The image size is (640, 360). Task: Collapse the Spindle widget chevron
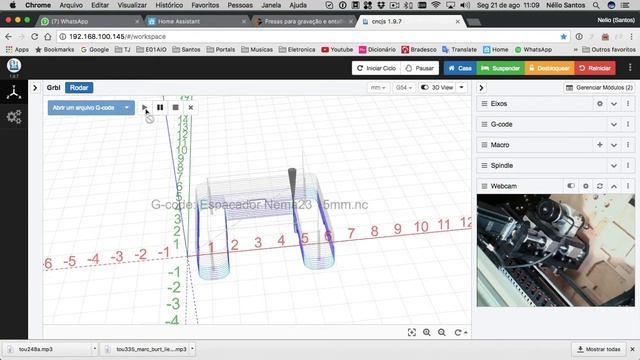click(614, 166)
